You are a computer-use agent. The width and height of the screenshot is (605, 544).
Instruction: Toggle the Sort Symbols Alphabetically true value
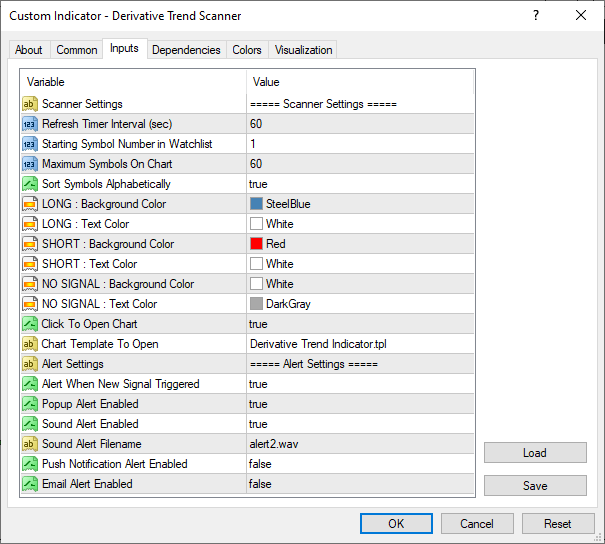click(x=360, y=184)
